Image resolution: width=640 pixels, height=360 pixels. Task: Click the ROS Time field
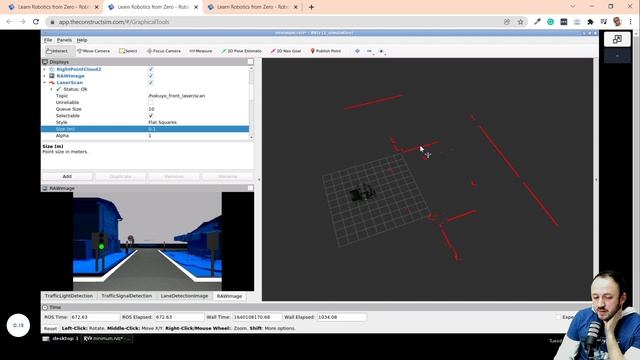[x=95, y=317]
